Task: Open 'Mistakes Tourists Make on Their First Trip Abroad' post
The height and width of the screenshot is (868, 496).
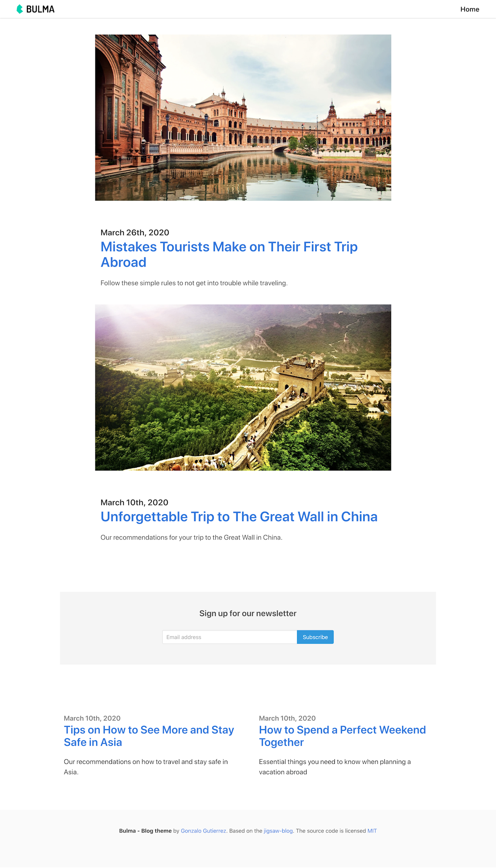Action: pos(229,254)
